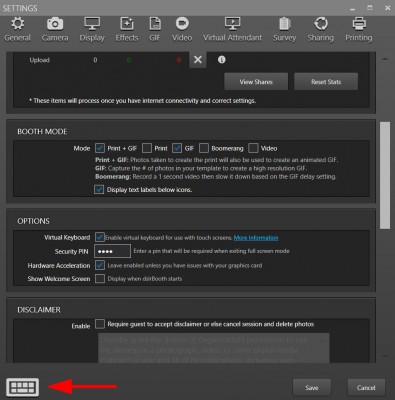Click the Reset Stats button
Screen dimensions: 395x400
[326, 82]
